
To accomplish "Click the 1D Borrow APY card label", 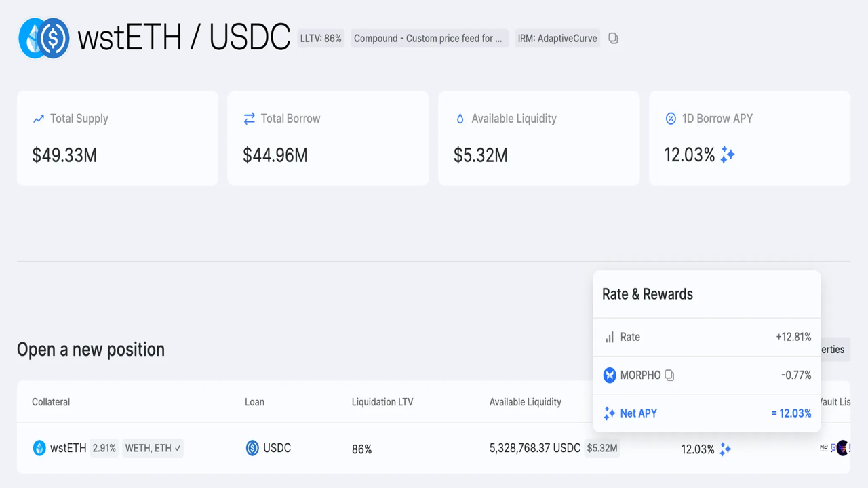I will coord(717,119).
